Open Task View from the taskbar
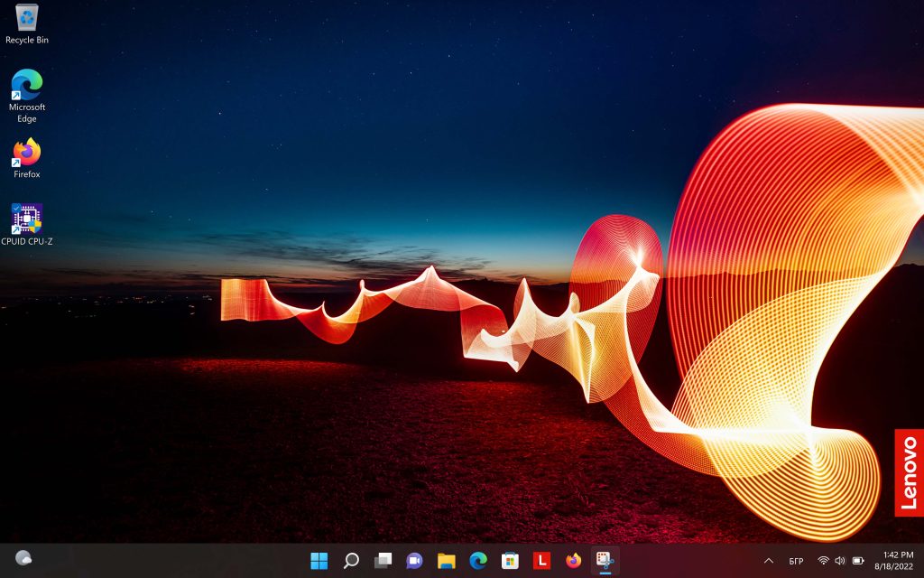 click(383, 561)
